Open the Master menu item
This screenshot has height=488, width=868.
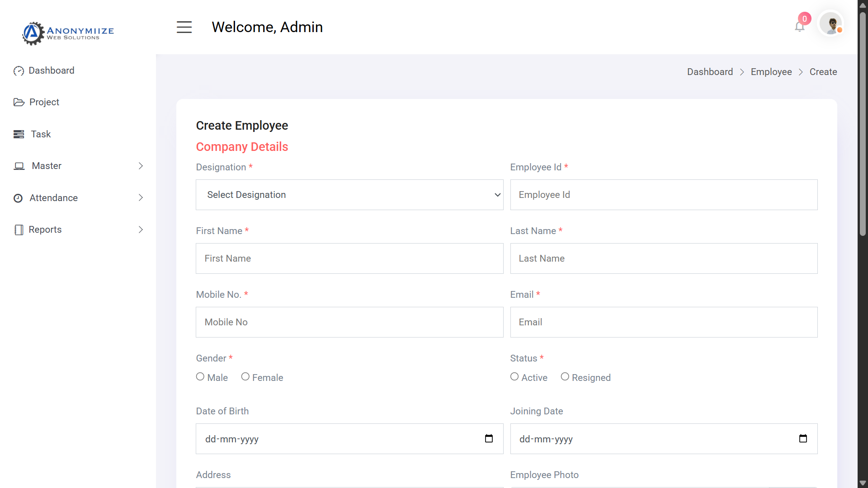point(47,166)
